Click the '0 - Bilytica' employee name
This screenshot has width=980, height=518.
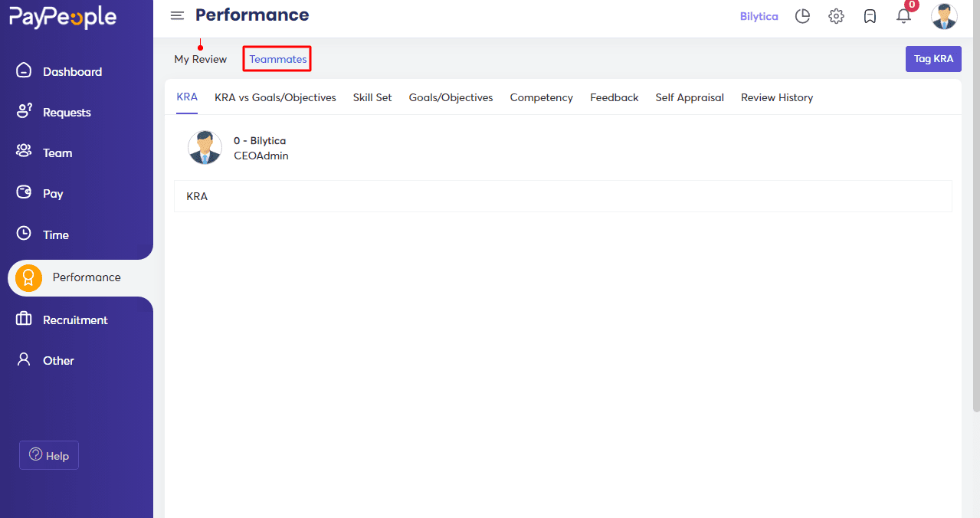point(260,141)
